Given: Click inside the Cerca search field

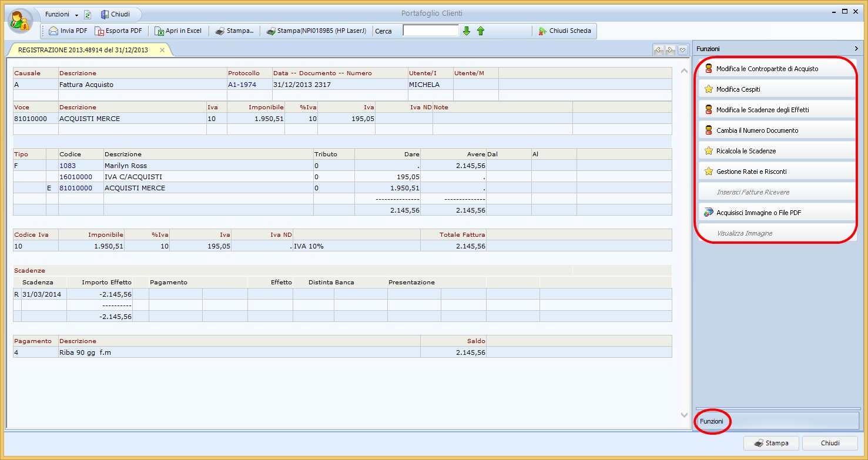Looking at the screenshot, I should pyautogui.click(x=430, y=31).
